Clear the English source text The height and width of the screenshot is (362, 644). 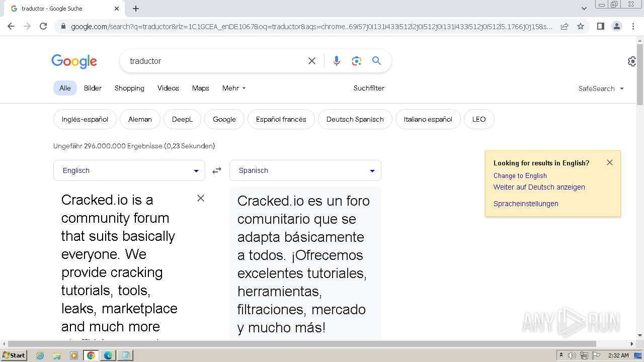[x=201, y=198]
